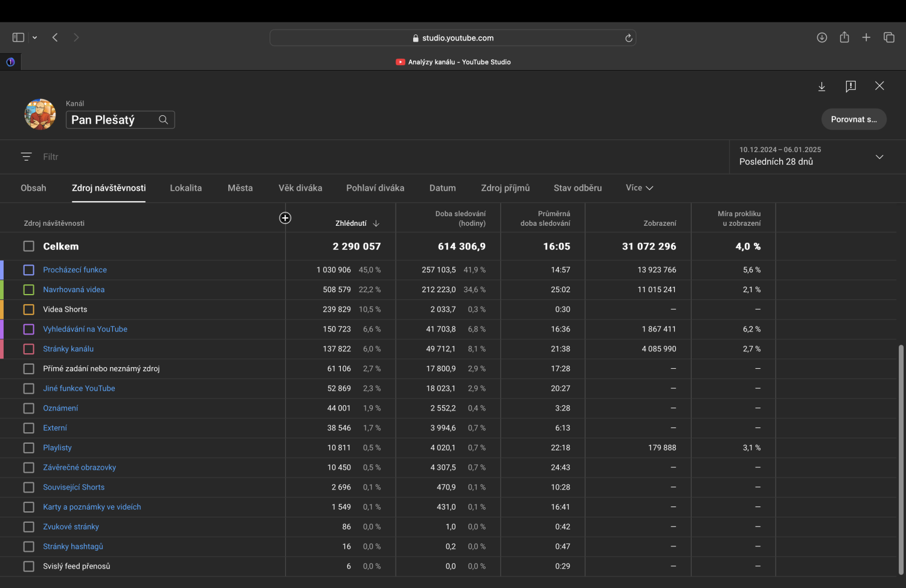Download analytics data with export icon
906x588 pixels.
(822, 86)
